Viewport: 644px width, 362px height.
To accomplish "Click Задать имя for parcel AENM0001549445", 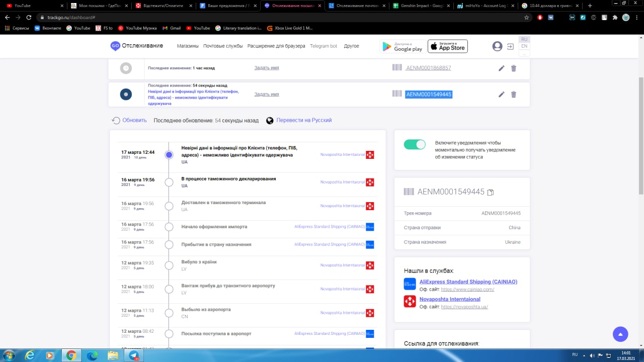I will pos(267,94).
